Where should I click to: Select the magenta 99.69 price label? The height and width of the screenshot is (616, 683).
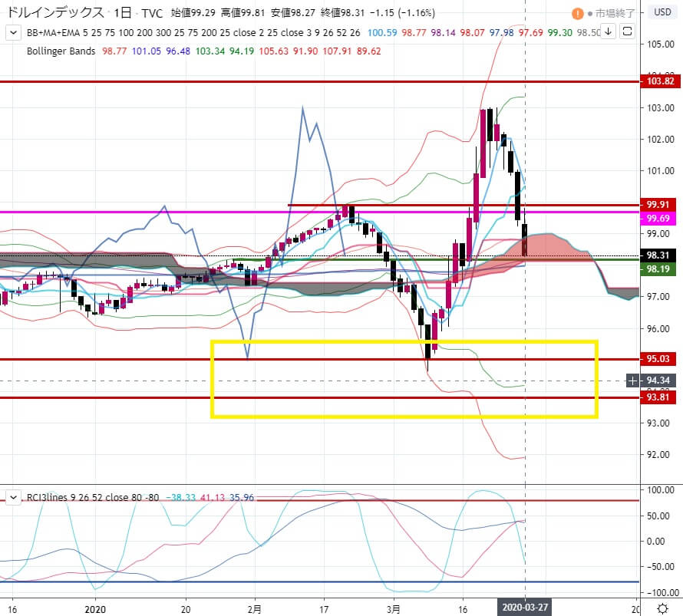coord(658,218)
